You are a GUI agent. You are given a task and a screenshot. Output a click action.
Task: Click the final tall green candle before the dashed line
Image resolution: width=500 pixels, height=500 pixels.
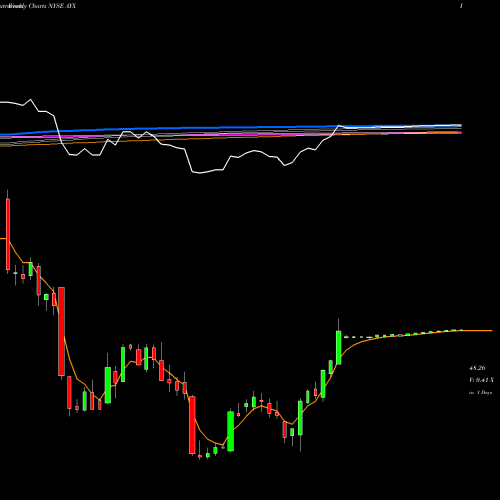point(339,347)
